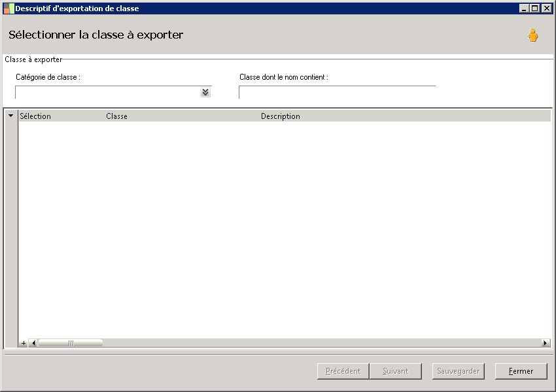
Task: Click the left scroll arrow of horizontal scrollbar
Action: point(33,343)
